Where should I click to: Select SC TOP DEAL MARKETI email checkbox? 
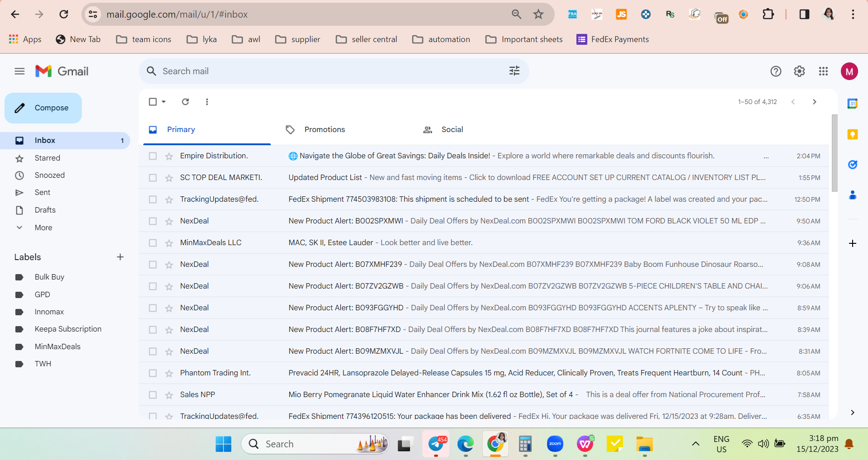[x=153, y=178]
